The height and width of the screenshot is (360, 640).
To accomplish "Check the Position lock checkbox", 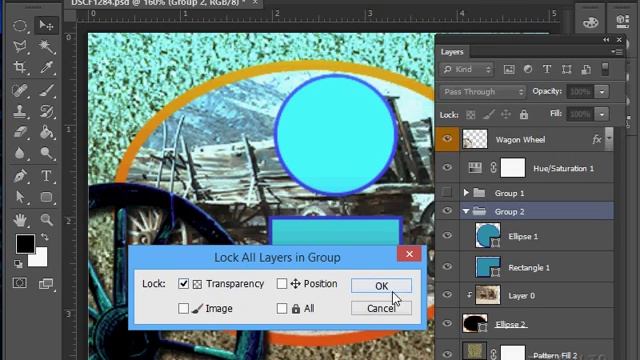I will tap(282, 284).
